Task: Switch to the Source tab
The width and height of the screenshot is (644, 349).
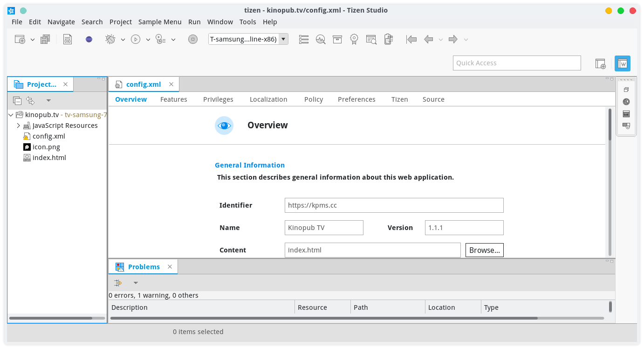Action: point(433,99)
